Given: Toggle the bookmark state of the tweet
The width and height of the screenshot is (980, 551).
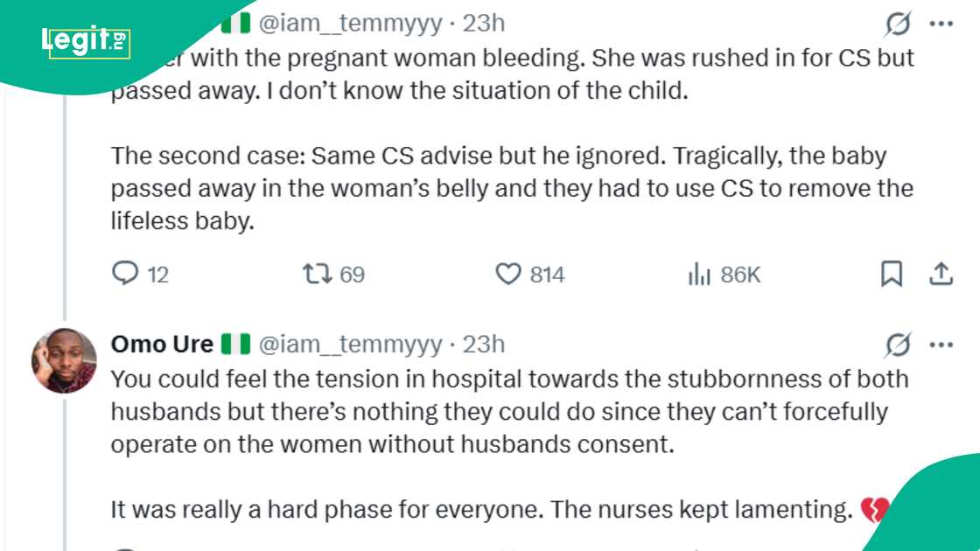Looking at the screenshot, I should coord(892,274).
